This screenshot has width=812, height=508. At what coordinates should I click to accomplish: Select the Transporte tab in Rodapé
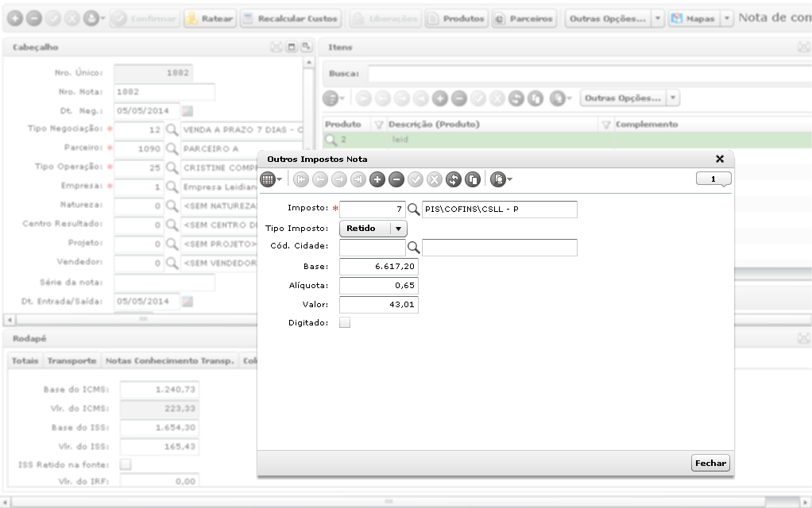click(x=72, y=361)
